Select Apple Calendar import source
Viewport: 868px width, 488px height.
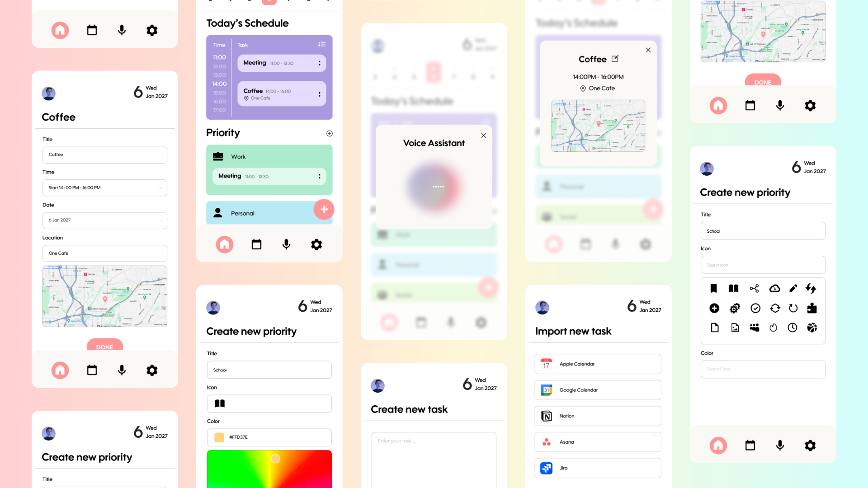point(598,363)
